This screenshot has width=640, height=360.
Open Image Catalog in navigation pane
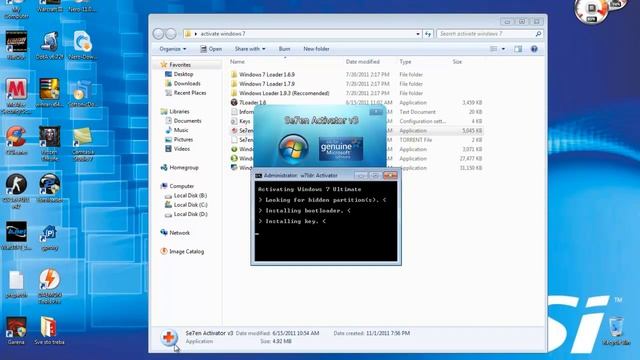[187, 252]
